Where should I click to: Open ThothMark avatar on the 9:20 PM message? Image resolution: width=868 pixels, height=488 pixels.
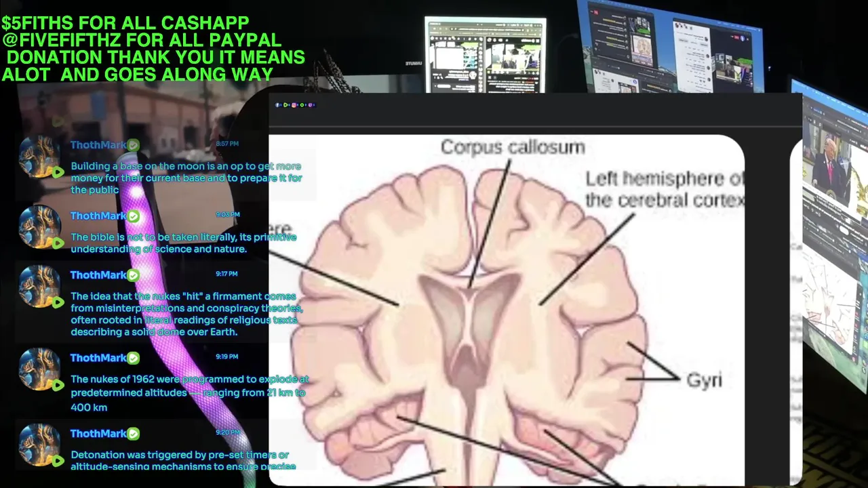[x=40, y=445]
